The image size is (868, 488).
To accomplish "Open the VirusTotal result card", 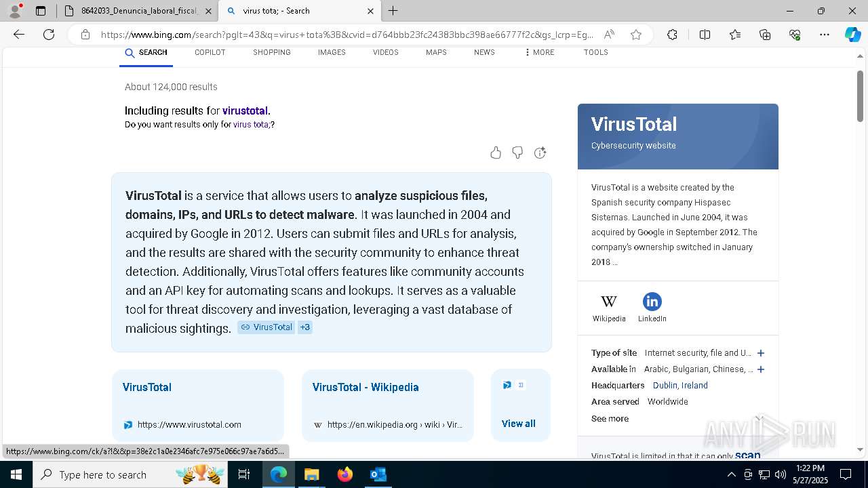I will [198, 405].
